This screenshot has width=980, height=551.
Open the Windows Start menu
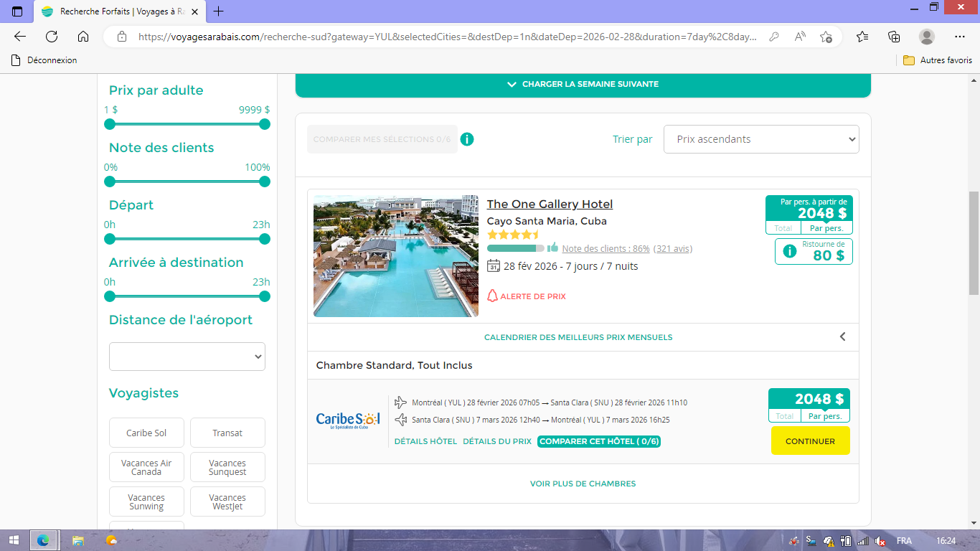click(x=14, y=540)
